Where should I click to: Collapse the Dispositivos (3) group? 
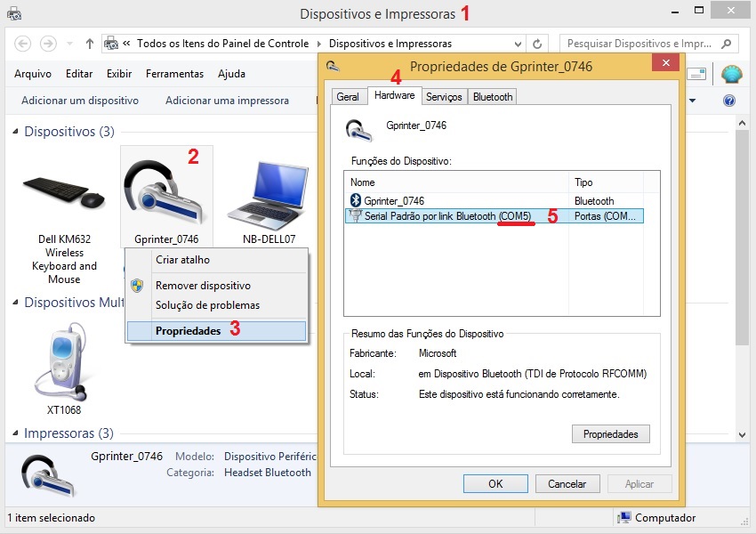15,131
